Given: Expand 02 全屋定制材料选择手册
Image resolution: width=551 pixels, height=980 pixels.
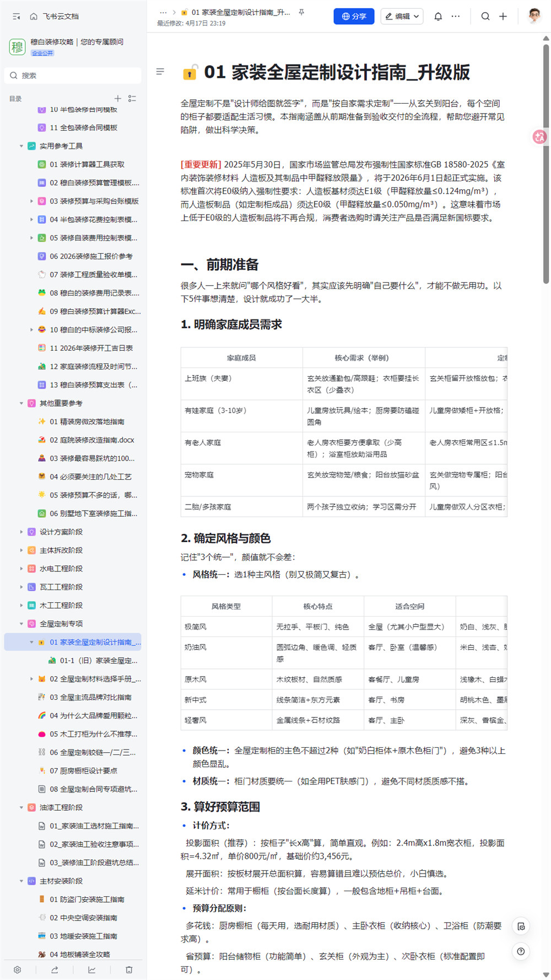Looking at the screenshot, I should pos(31,679).
